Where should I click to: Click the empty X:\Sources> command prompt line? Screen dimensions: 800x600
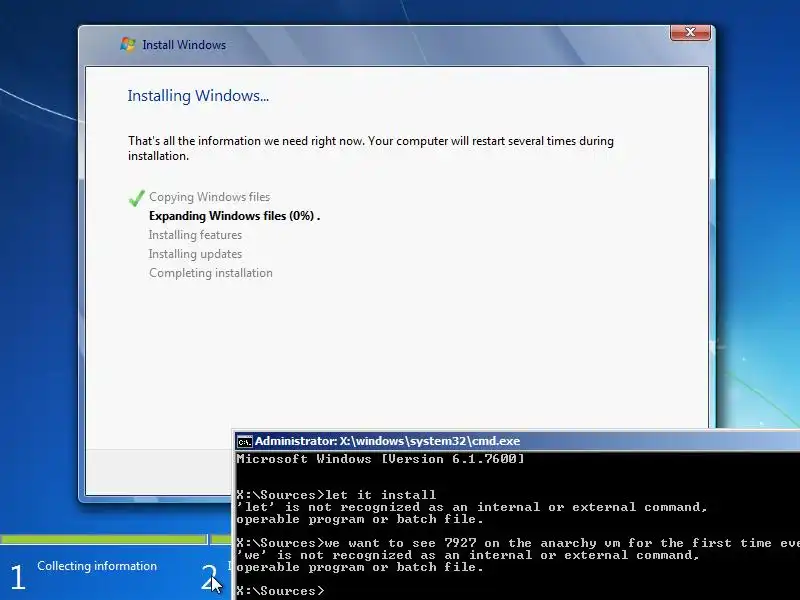(x=280, y=591)
